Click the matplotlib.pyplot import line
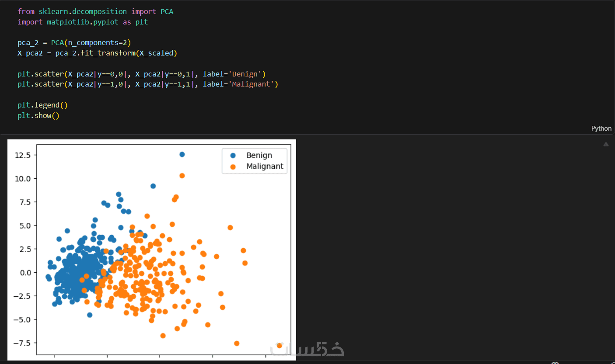Screen dimensions: 615x364 pyautogui.click(x=83, y=22)
